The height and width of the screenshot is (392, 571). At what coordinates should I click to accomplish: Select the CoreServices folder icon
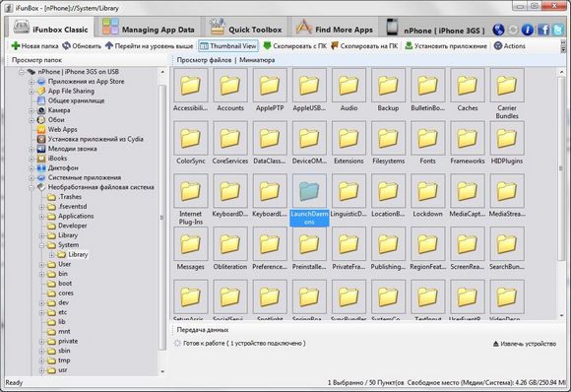tap(230, 138)
